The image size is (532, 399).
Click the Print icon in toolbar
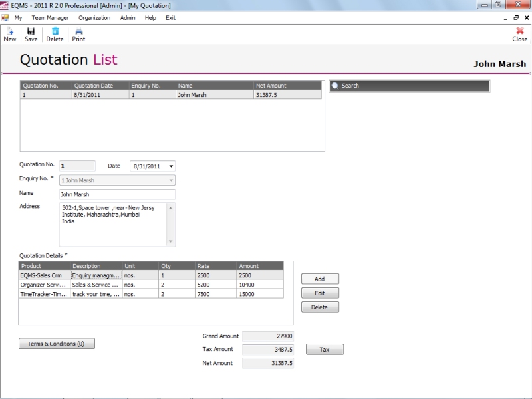pyautogui.click(x=78, y=31)
